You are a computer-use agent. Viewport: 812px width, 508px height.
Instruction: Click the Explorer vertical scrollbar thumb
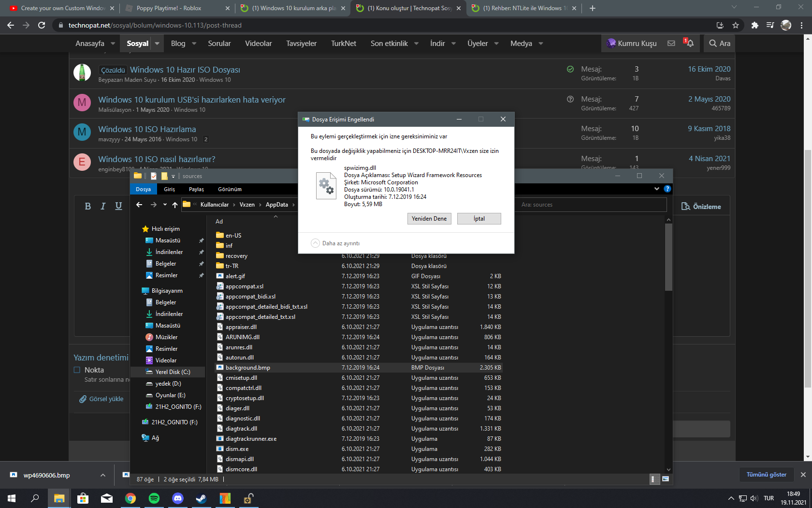(x=668, y=256)
